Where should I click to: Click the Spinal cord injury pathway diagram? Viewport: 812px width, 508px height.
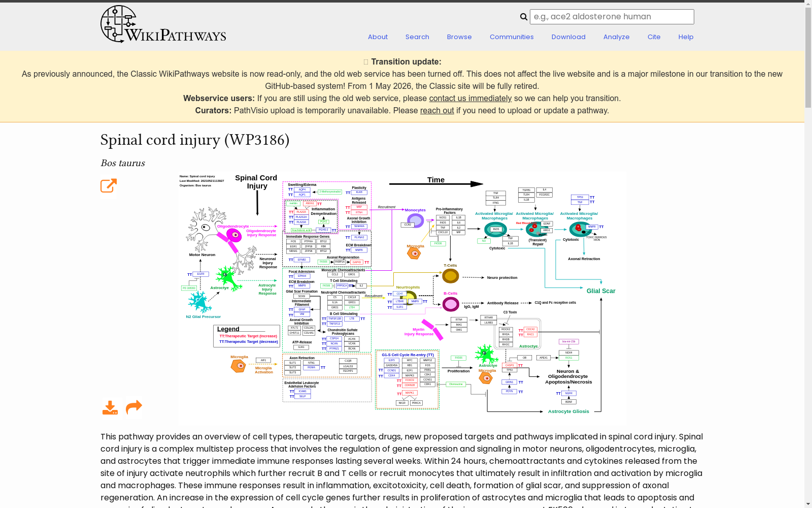[x=402, y=298]
